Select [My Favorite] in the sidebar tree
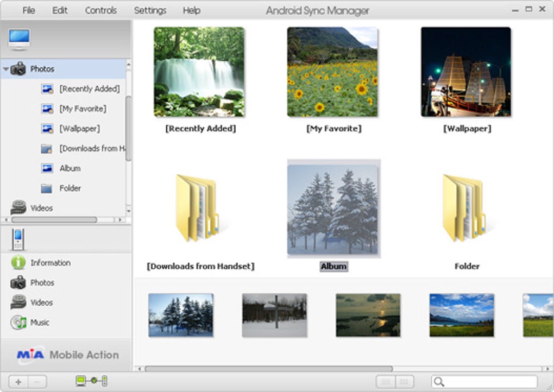The height and width of the screenshot is (392, 554). pyautogui.click(x=83, y=109)
